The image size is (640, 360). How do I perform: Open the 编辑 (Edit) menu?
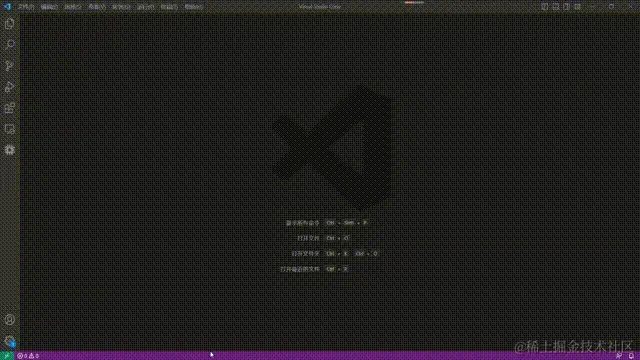pyautogui.click(x=49, y=7)
